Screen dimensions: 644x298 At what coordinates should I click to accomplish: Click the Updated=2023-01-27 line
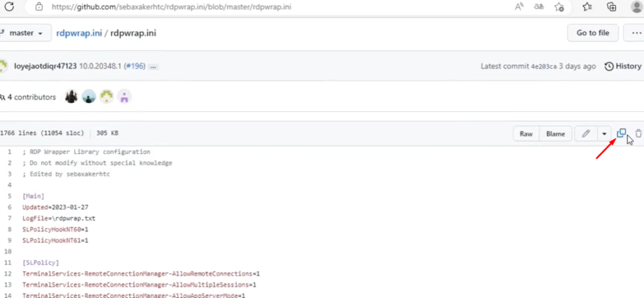coord(55,207)
